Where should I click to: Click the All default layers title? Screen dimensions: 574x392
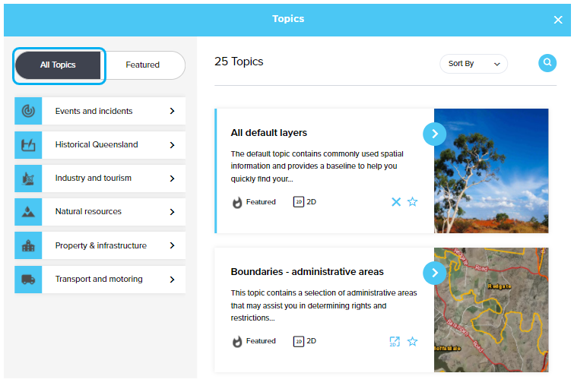pyautogui.click(x=268, y=133)
